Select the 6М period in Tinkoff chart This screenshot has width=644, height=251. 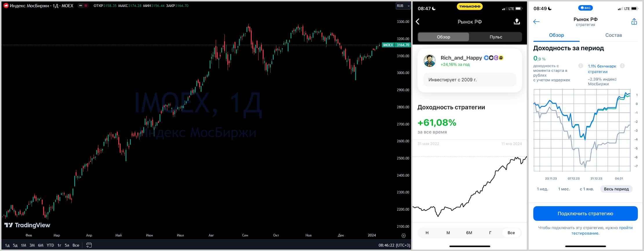tap(469, 233)
